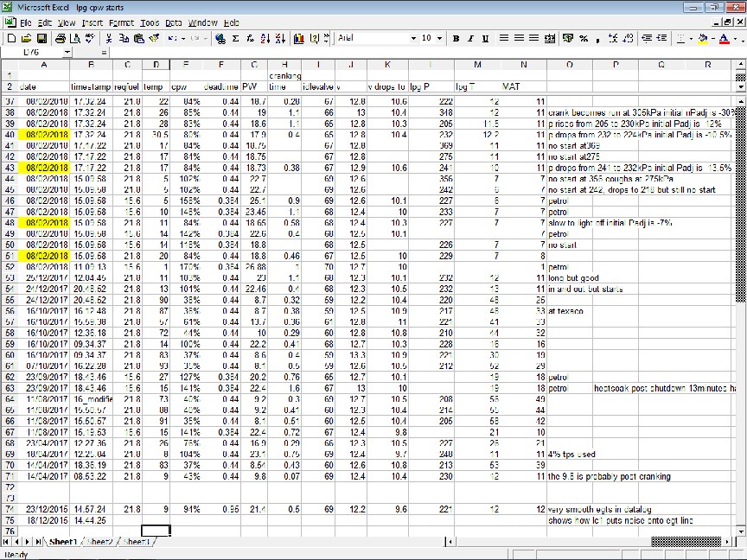Click the vertical scrollbar down arrow
The height and width of the screenshot is (560, 747).
click(741, 531)
